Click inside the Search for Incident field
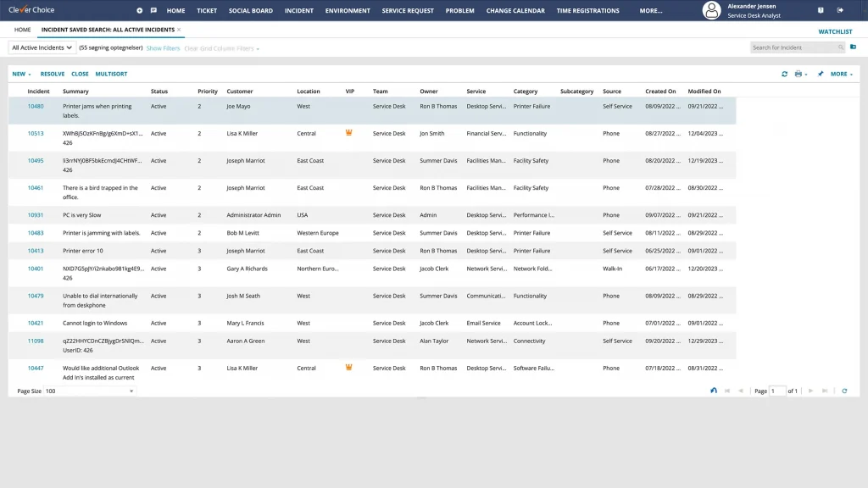Image resolution: width=868 pixels, height=488 pixels. coord(788,47)
